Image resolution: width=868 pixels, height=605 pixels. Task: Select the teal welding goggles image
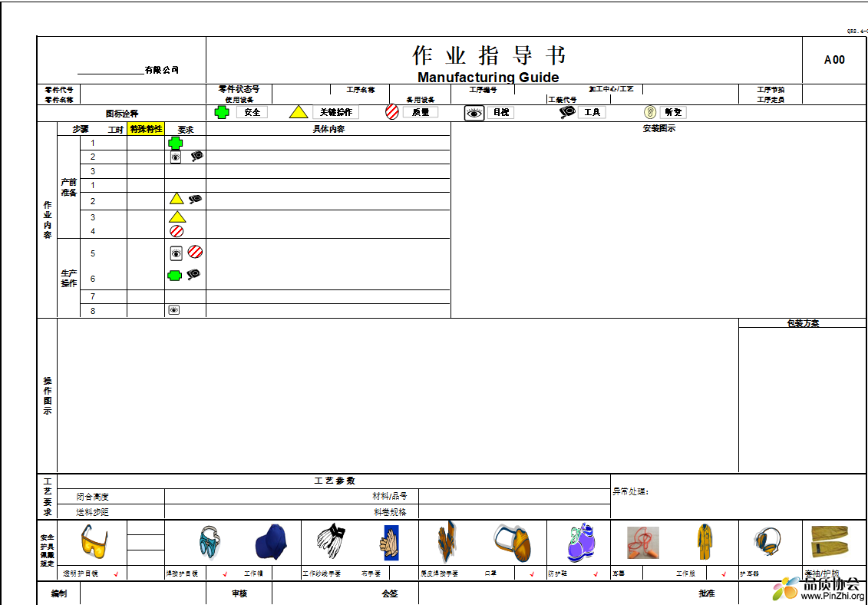click(x=211, y=544)
